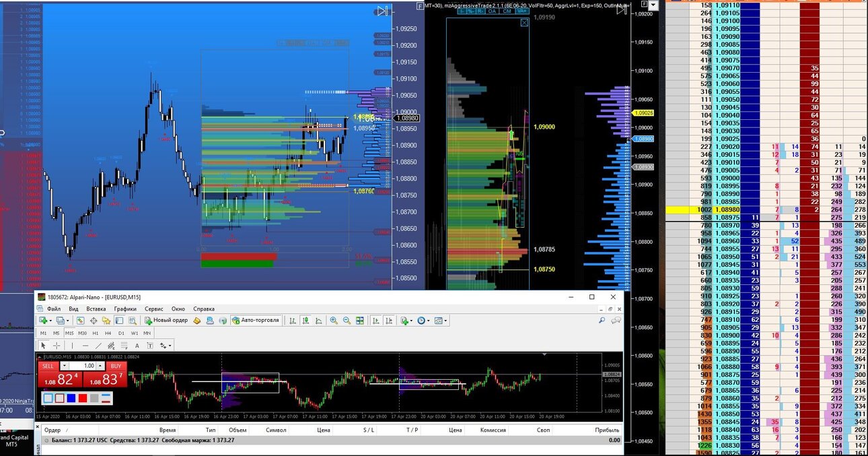Open the Файл menu
Screen dimensions: 868x456
(x=54, y=308)
